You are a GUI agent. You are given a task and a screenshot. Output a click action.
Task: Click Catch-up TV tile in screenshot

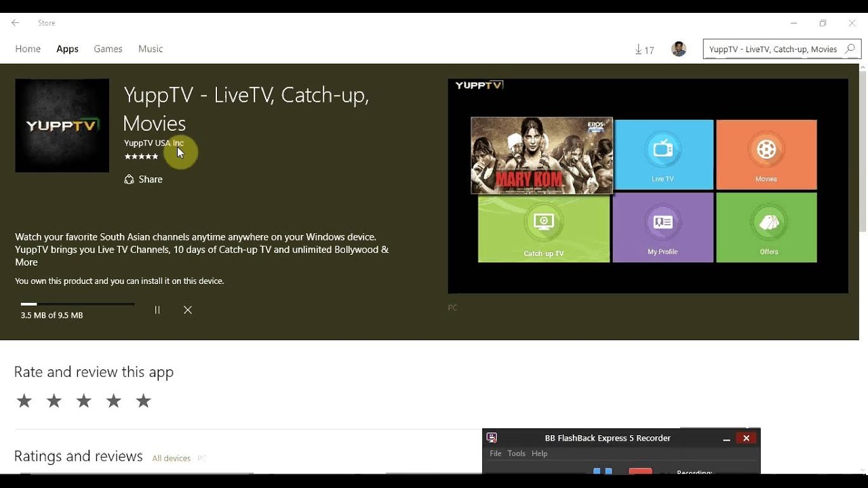pos(544,228)
